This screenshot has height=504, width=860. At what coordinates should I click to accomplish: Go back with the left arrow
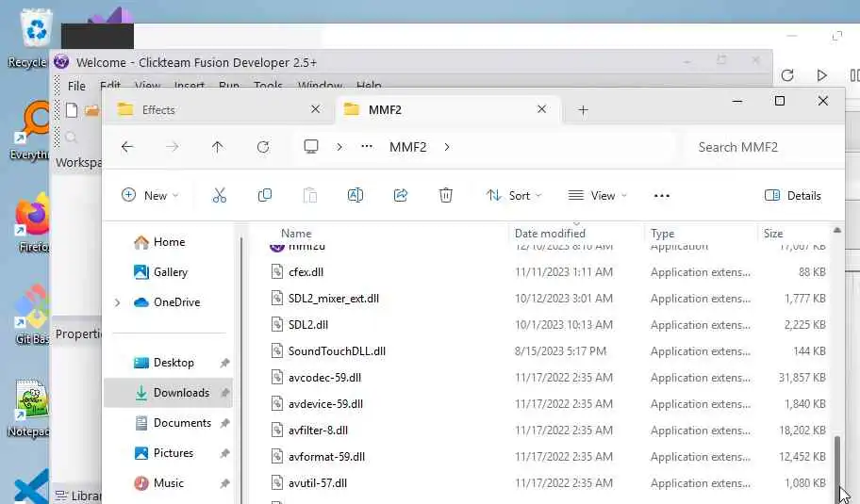127,147
